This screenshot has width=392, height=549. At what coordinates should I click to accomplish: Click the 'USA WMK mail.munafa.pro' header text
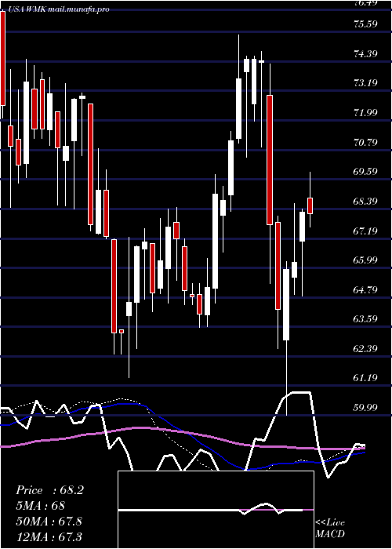click(x=58, y=9)
